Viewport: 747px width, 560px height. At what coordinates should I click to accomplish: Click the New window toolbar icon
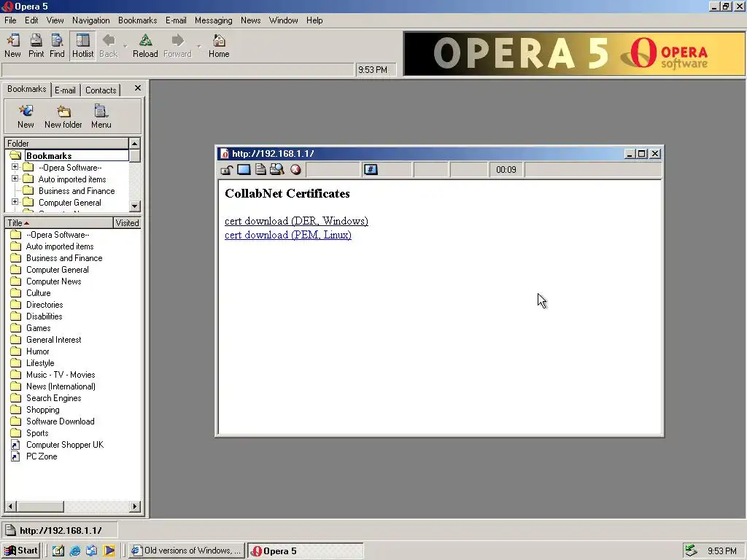click(13, 46)
